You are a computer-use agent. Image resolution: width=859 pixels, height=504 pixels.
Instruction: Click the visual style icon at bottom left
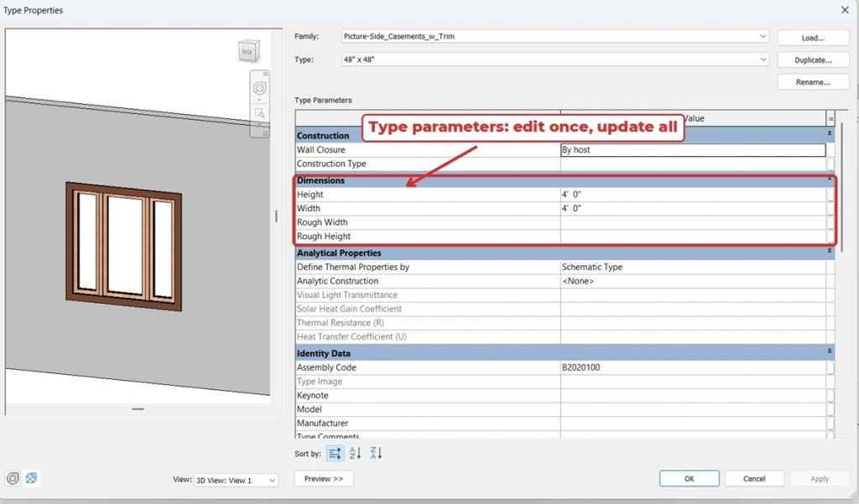(32, 478)
